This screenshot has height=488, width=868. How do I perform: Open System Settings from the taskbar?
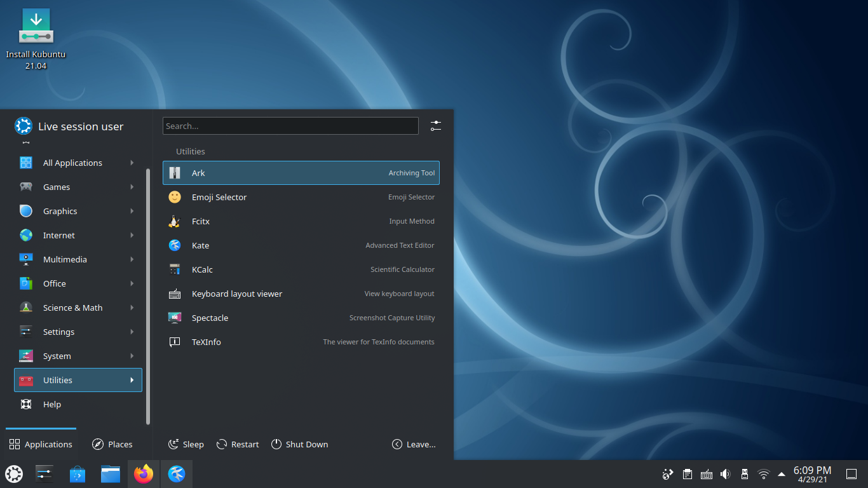click(44, 474)
